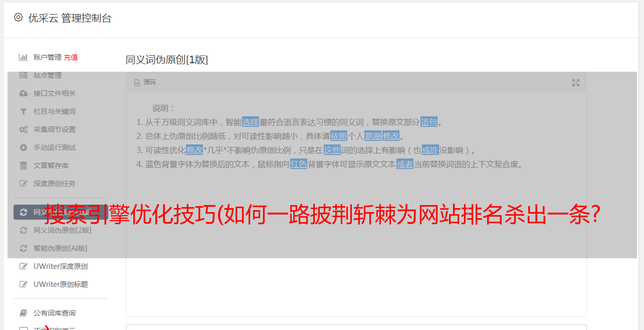Click the 文章暂存库 database icon
The height and width of the screenshot is (330, 644).
tap(23, 166)
